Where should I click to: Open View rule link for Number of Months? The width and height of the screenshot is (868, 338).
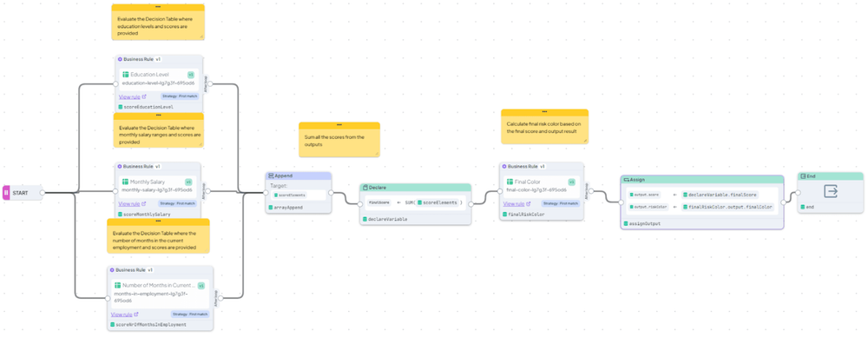122,315
